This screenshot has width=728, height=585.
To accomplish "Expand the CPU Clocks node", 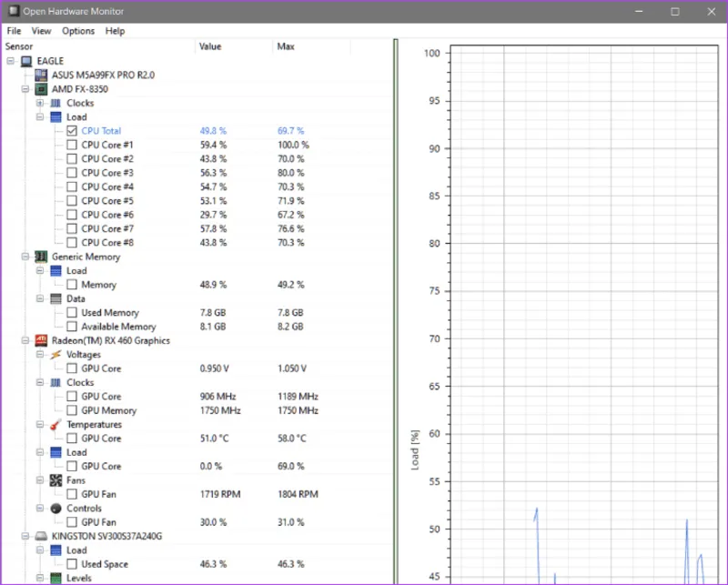I will click(40, 103).
